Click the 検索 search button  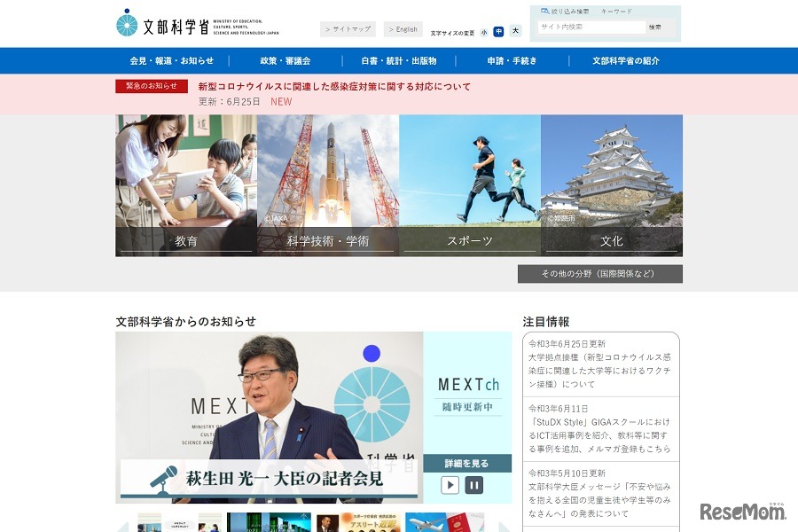[655, 27]
